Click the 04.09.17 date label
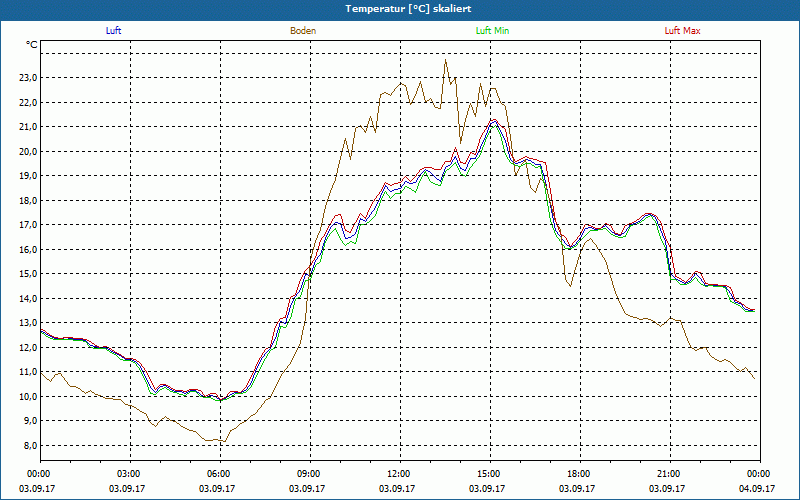 pos(757,488)
